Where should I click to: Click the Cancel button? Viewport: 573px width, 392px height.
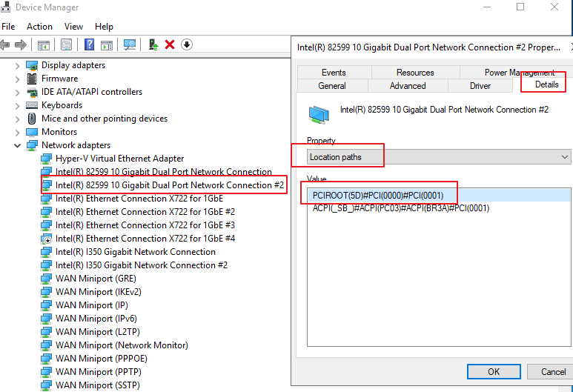[553, 371]
